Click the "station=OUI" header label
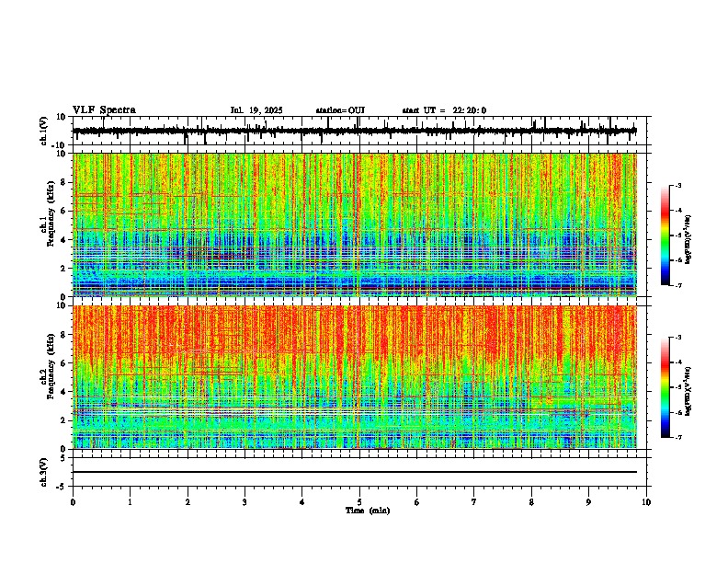The width and height of the screenshot is (728, 563). click(340, 110)
